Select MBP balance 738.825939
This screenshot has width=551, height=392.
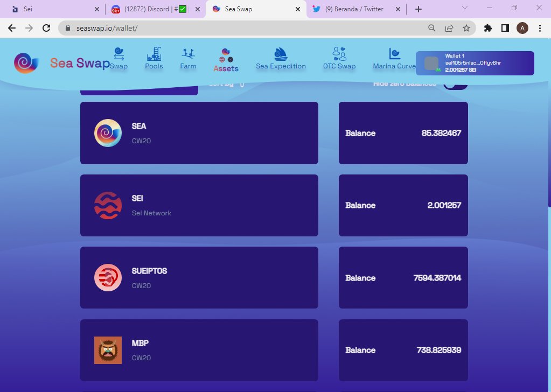pos(438,350)
